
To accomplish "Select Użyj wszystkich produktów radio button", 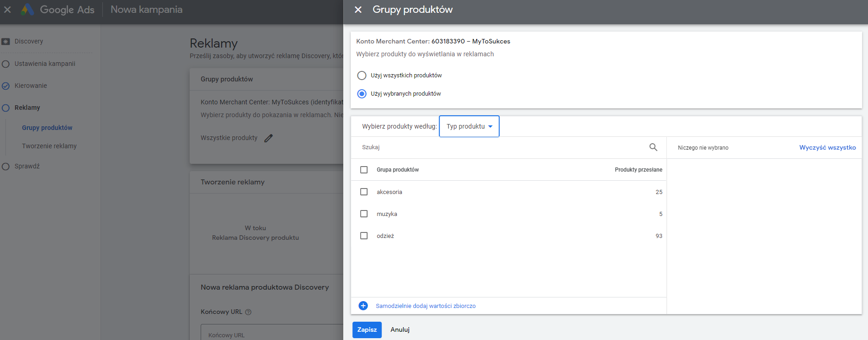I will [362, 76].
